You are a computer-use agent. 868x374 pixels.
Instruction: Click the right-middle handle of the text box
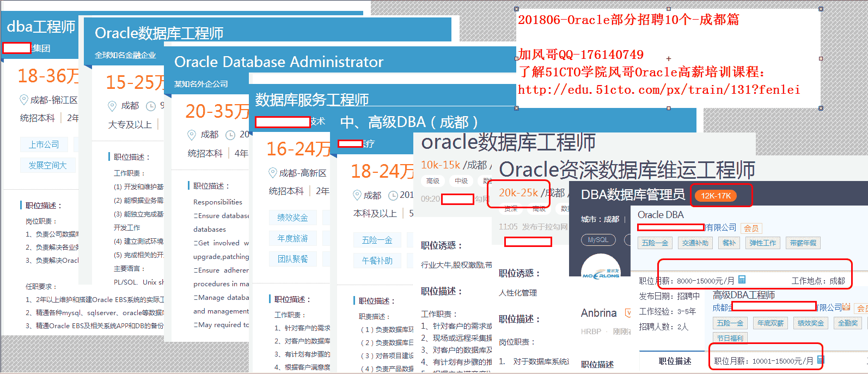tap(821, 58)
